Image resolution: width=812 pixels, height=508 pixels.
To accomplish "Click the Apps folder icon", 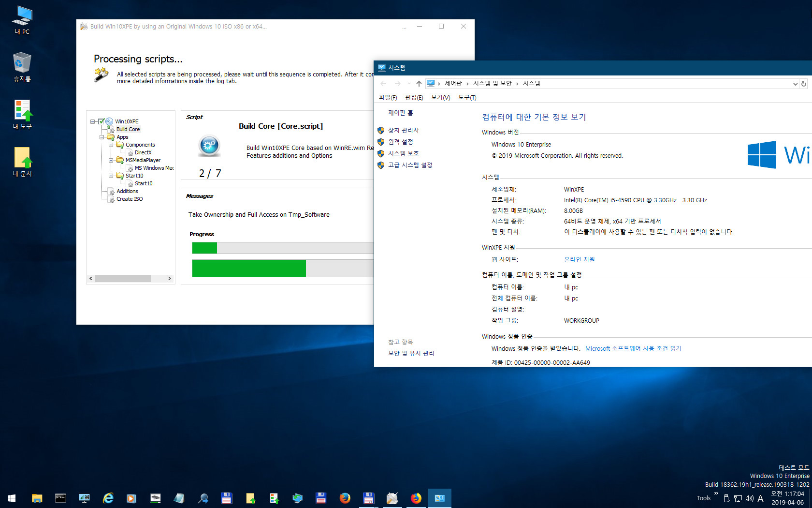I will [111, 137].
